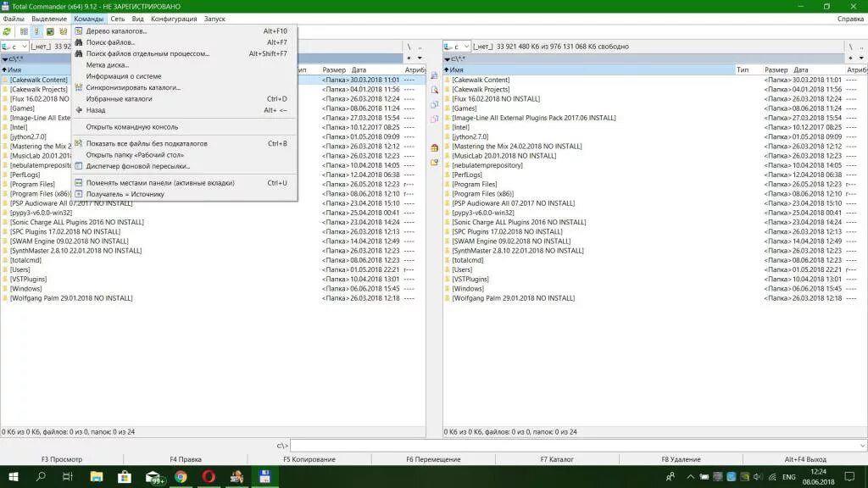
Task: Click the volume speaker tray icon
Action: click(758, 476)
